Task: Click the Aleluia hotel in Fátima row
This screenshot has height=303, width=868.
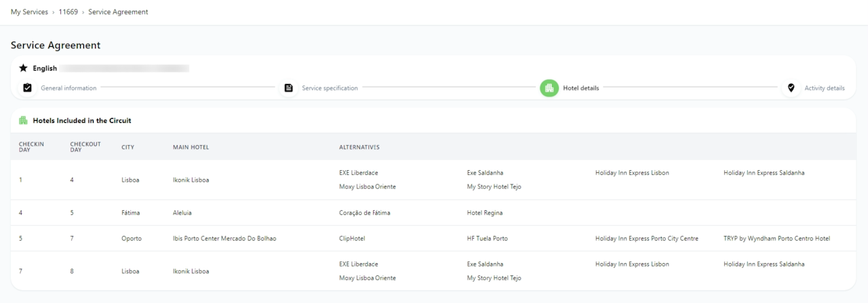Action: point(182,213)
